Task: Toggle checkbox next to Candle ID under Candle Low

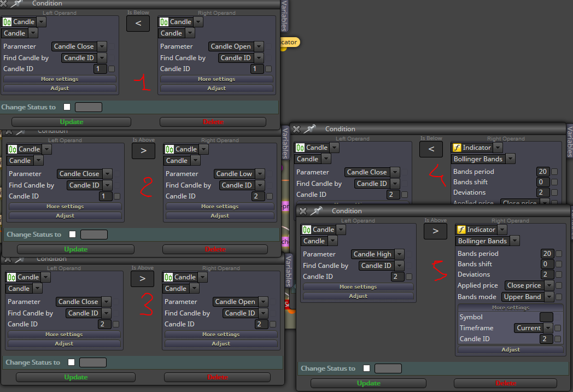Action: (x=270, y=196)
